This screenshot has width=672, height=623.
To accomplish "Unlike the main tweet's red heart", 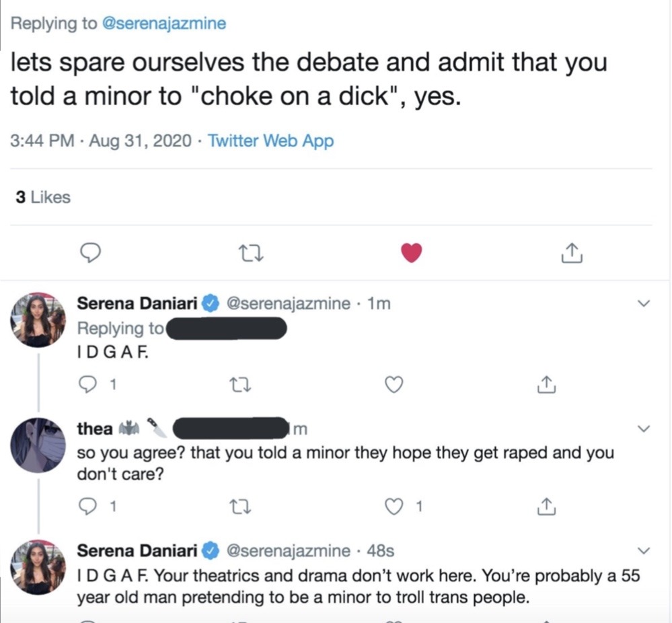I will pyautogui.click(x=411, y=252).
